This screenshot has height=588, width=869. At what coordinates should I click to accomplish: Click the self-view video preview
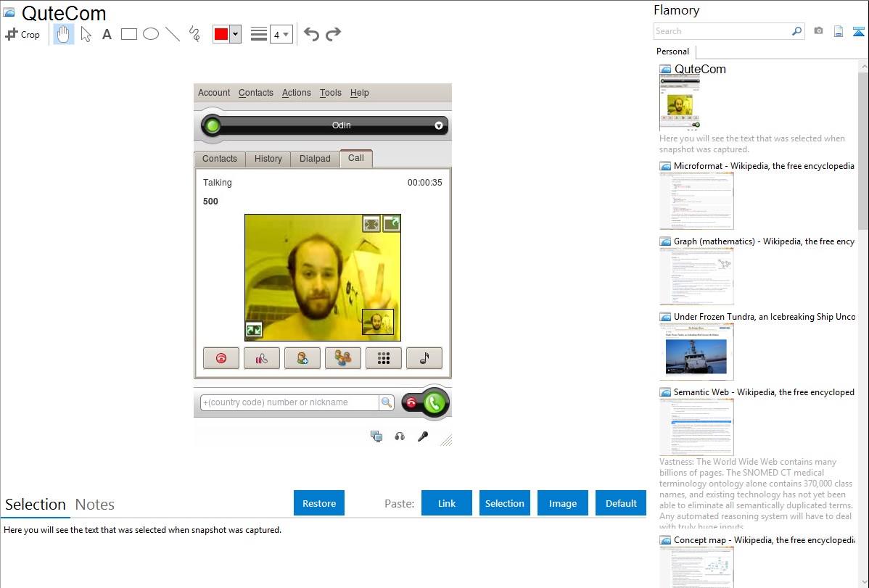coord(378,322)
